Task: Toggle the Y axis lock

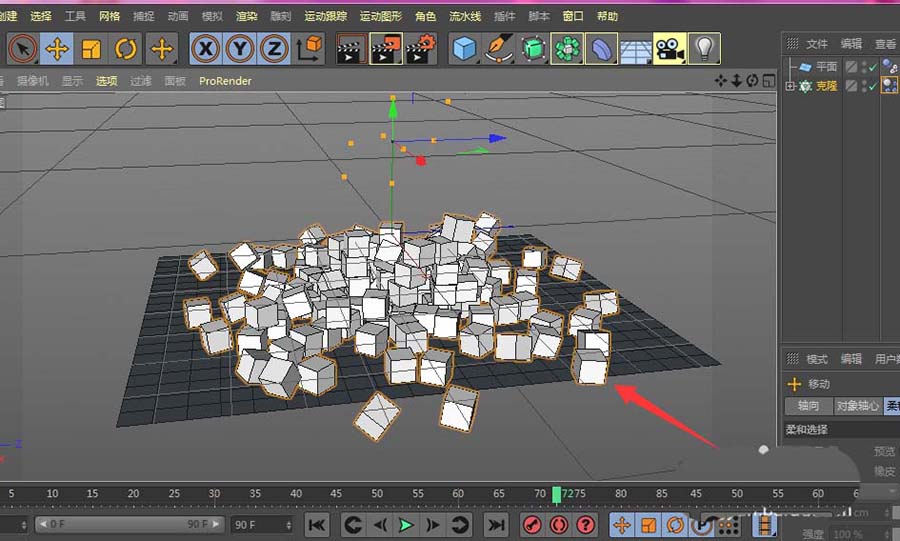Action: 240,48
